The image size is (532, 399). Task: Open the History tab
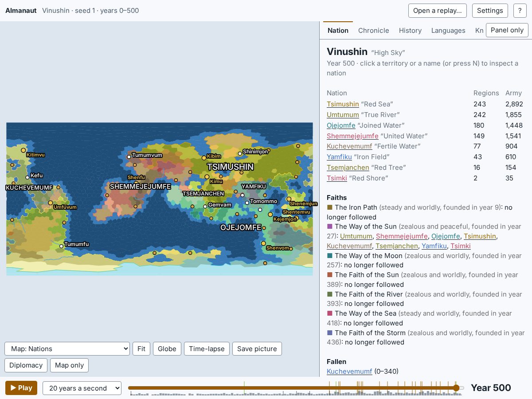coord(410,31)
